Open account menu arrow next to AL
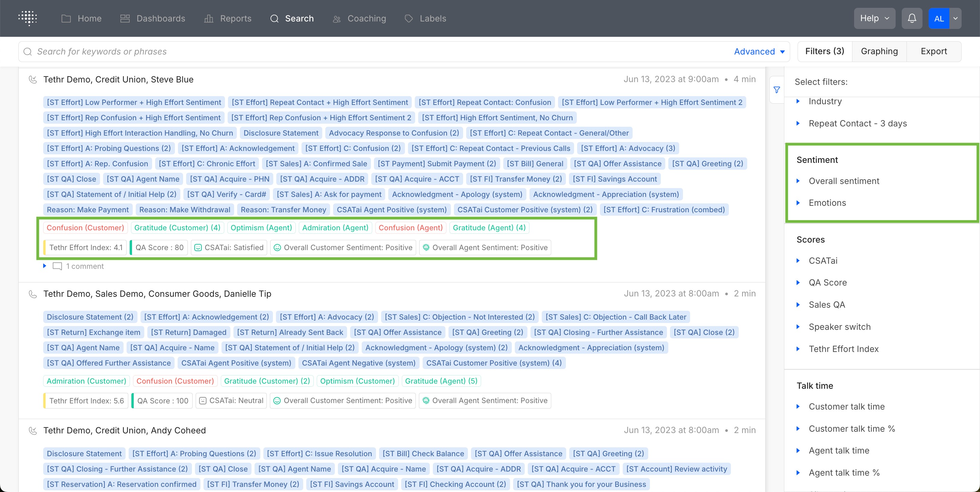The width and height of the screenshot is (980, 492). pyautogui.click(x=955, y=18)
